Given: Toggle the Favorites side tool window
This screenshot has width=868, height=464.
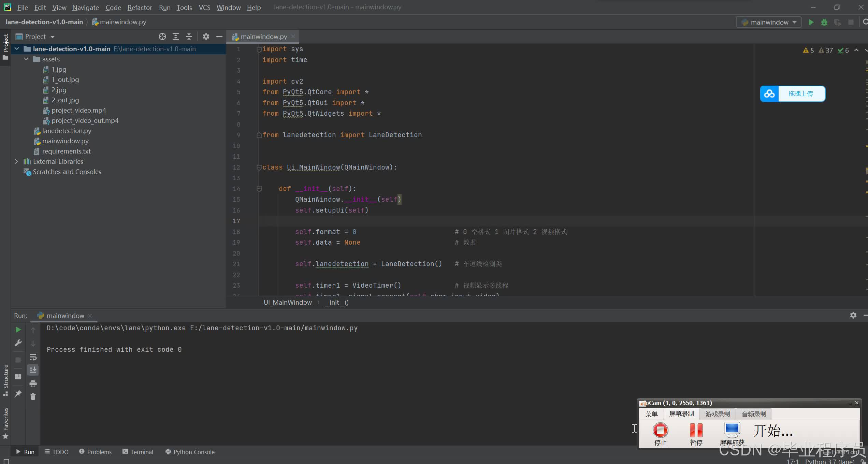Looking at the screenshot, I should point(5,423).
